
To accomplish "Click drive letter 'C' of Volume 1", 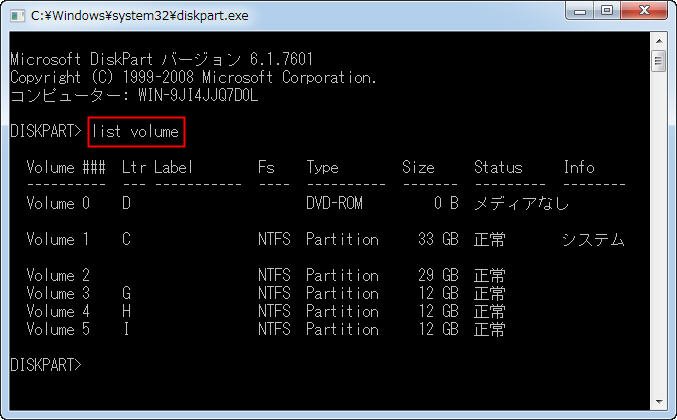I will coord(126,239).
